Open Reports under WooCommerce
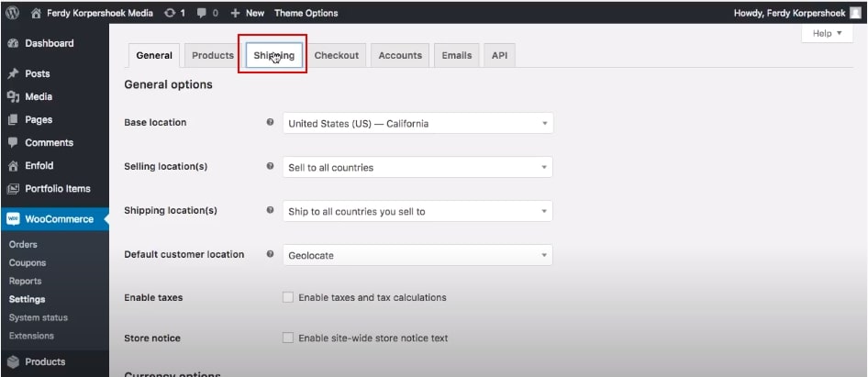 click(x=26, y=281)
